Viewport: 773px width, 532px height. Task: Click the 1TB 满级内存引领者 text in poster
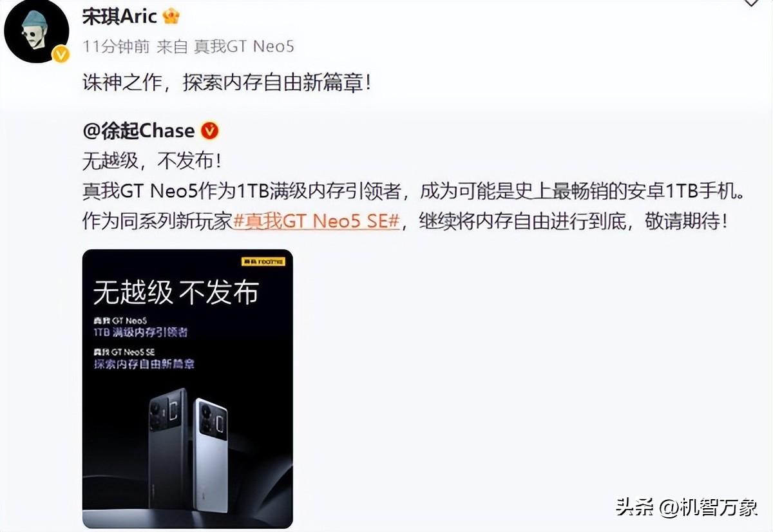click(x=140, y=332)
